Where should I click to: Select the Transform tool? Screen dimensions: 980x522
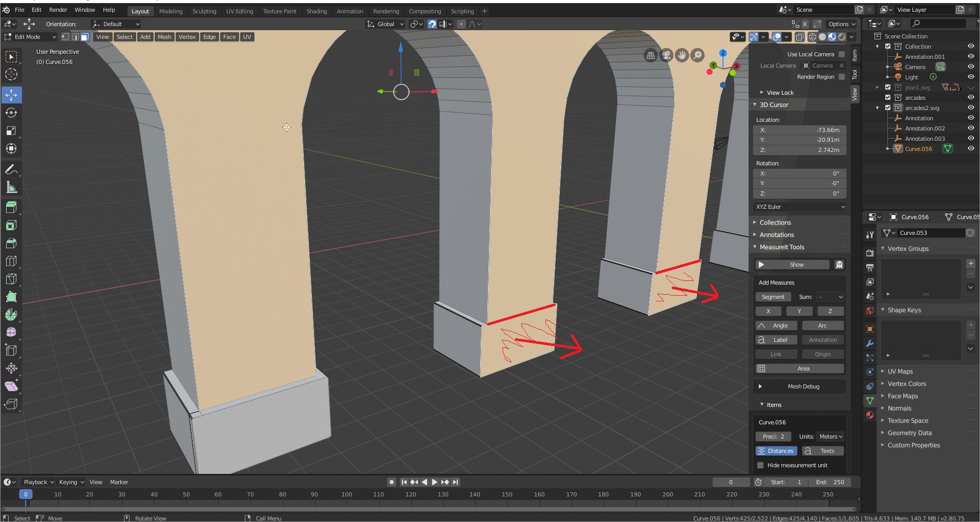coord(11,148)
